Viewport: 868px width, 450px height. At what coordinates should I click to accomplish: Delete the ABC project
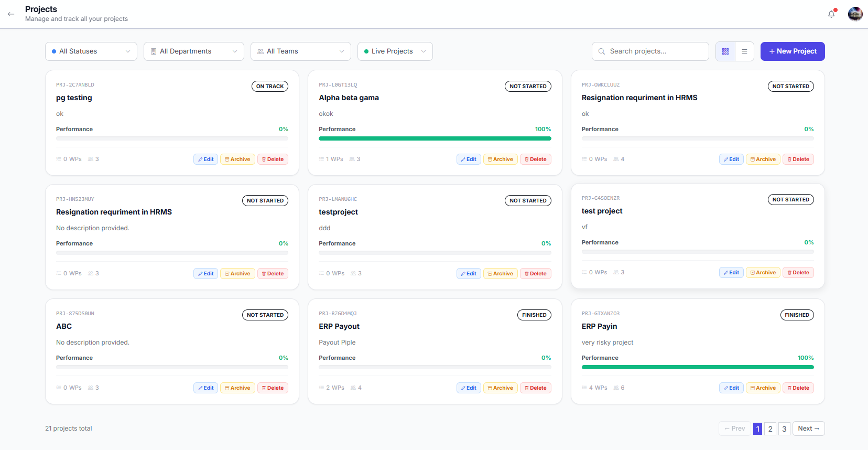coord(273,388)
